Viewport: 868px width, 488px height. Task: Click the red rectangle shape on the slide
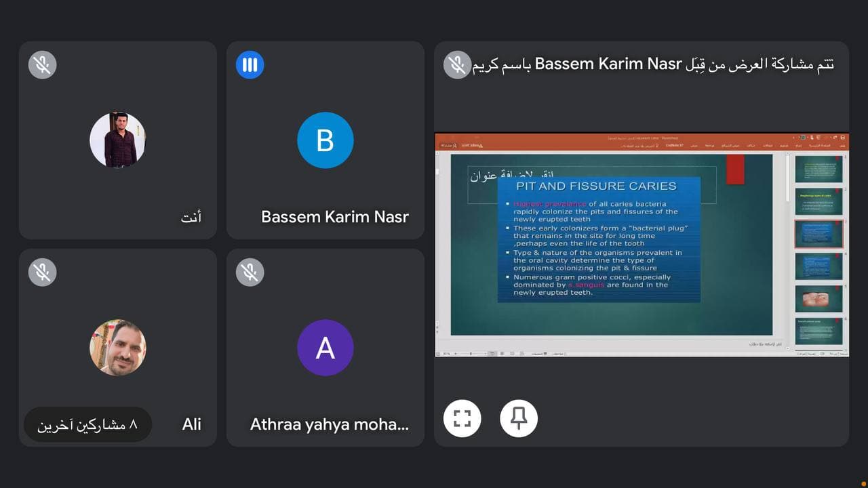click(x=735, y=169)
